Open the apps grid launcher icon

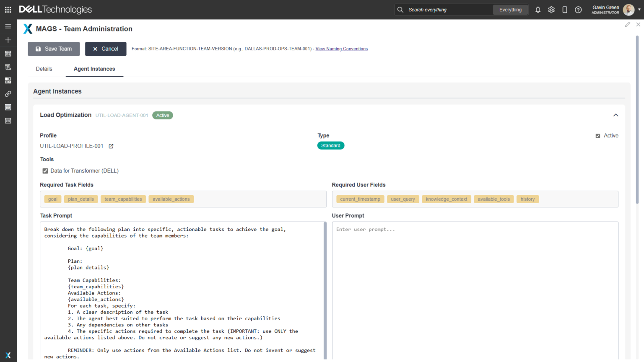click(x=8, y=10)
